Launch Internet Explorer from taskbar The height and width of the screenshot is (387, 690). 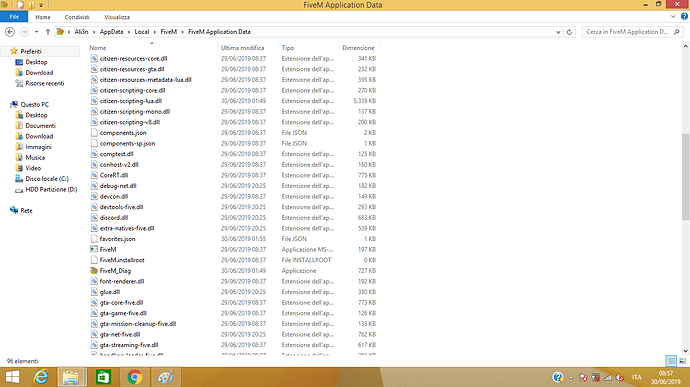[x=41, y=377]
